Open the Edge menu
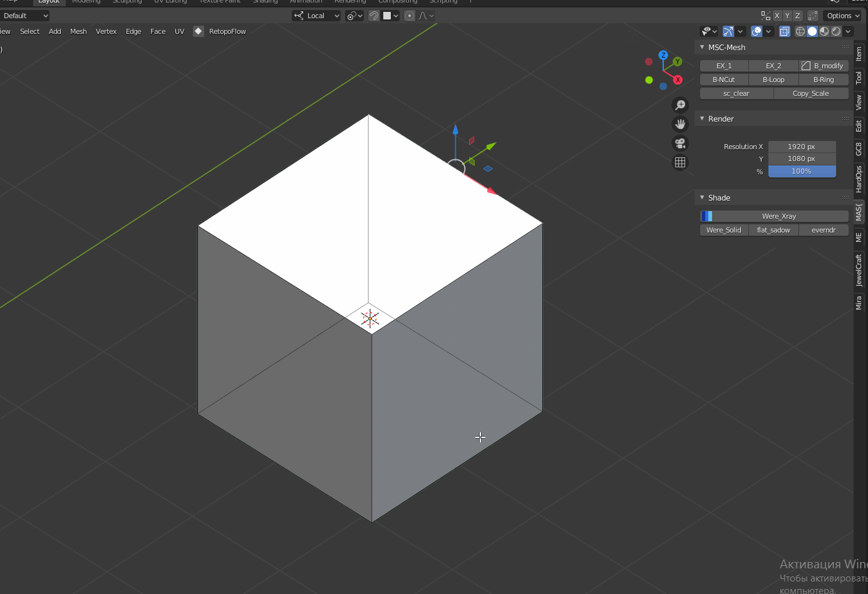Screen dimensions: 868x594 [x=133, y=31]
